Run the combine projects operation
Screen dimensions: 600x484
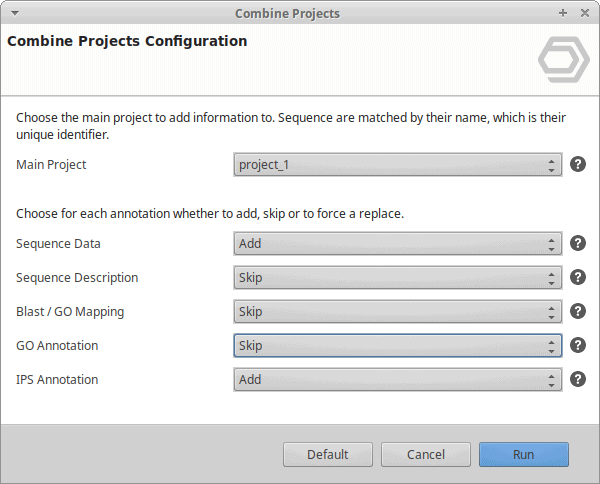(x=524, y=455)
